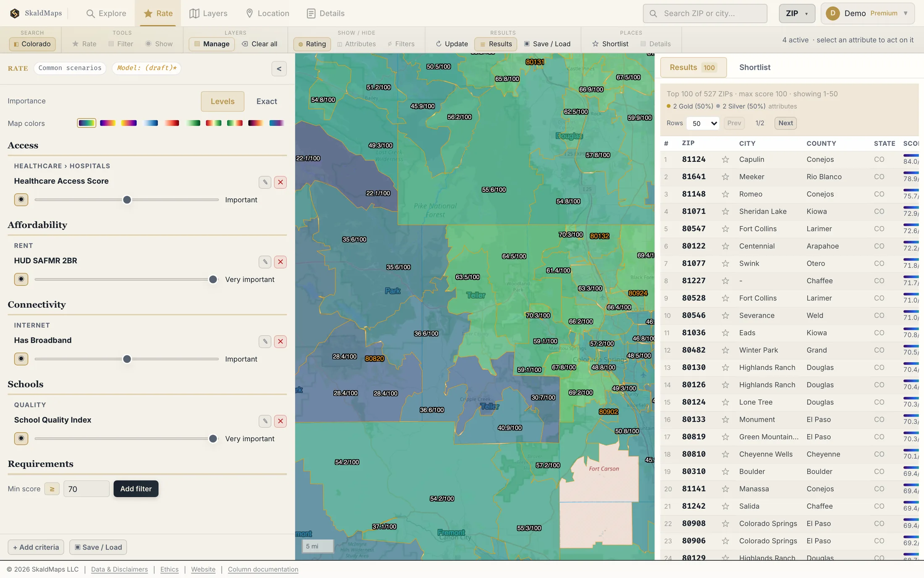Click the Add criteria button
Viewport: 924px width, 578px height.
(36, 547)
